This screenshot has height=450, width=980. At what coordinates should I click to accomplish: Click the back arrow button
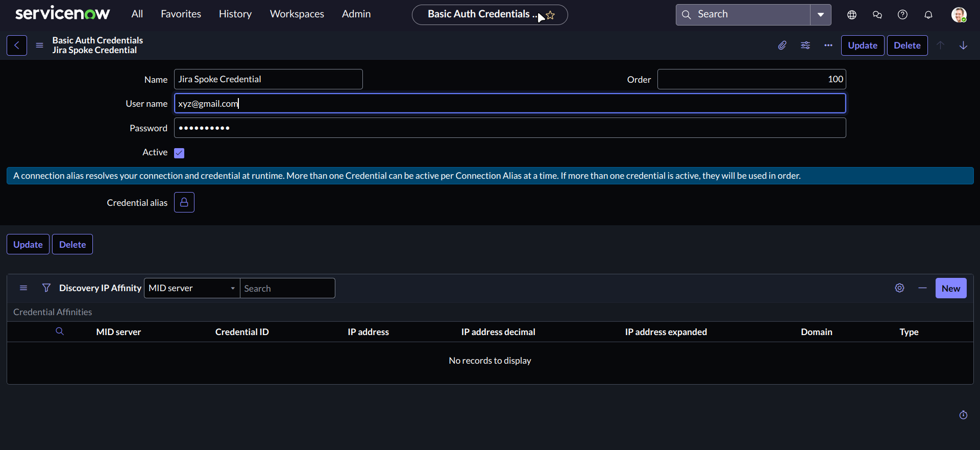[17, 45]
